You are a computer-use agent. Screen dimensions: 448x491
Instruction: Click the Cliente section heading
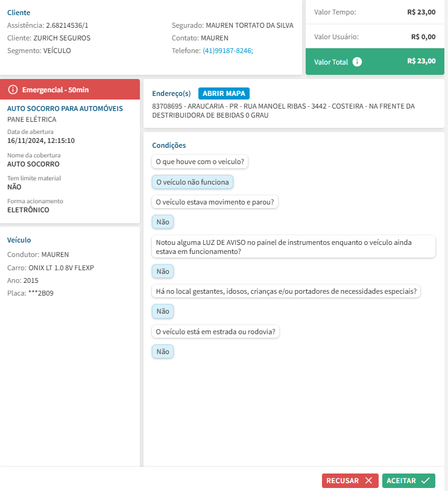coord(19,13)
